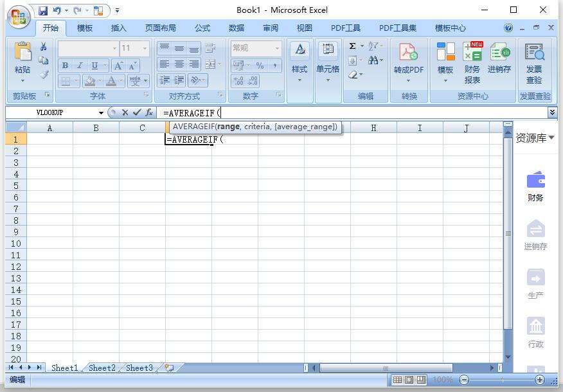Save the workbook with the floppy icon

tap(42, 10)
